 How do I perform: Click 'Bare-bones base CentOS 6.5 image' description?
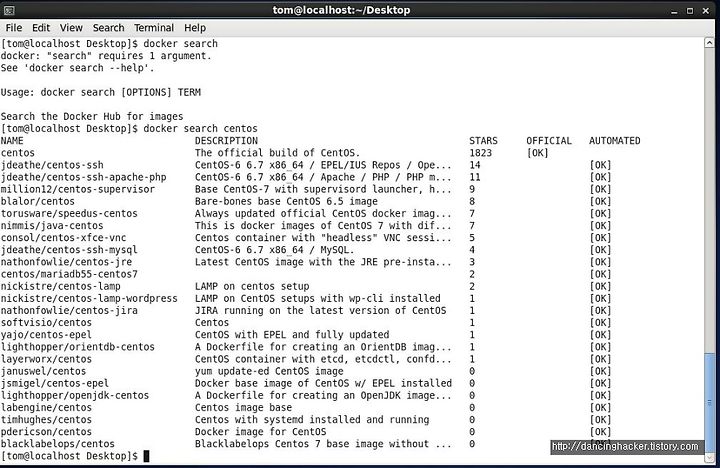(x=286, y=202)
